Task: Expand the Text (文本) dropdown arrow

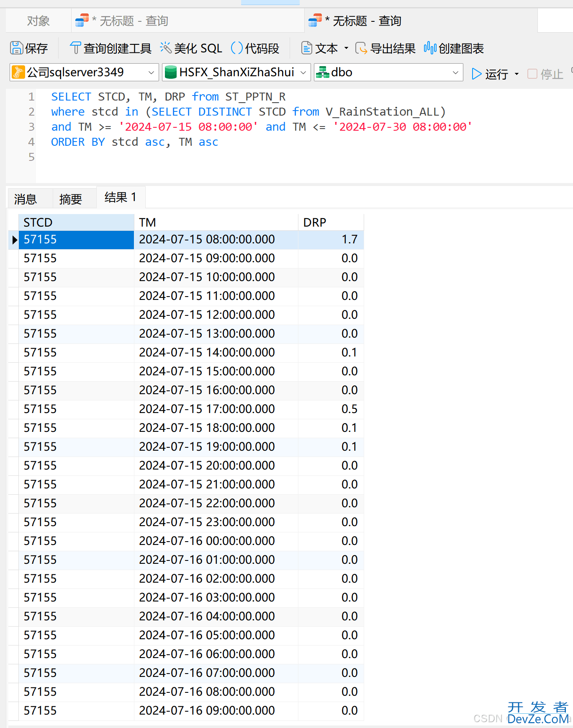Action: click(346, 48)
